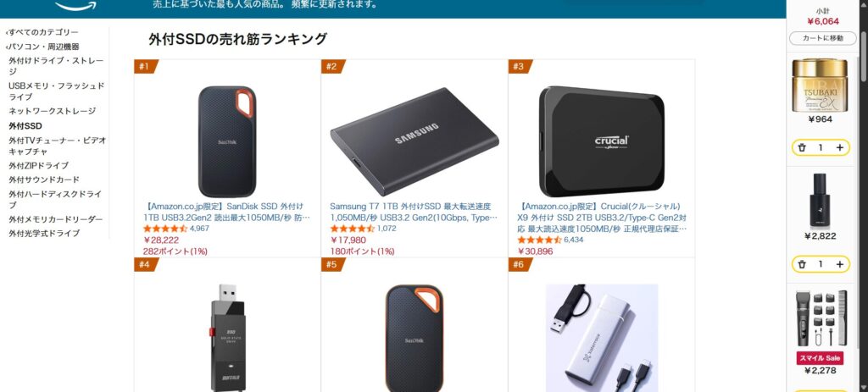This screenshot has width=868, height=392.
Task: Go back to すべてのカテゴリー
Action: [x=42, y=32]
